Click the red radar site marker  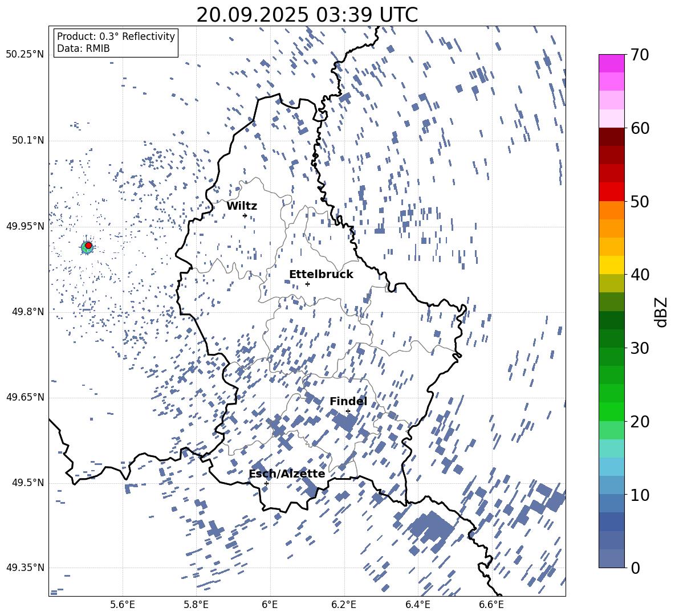coord(88,246)
